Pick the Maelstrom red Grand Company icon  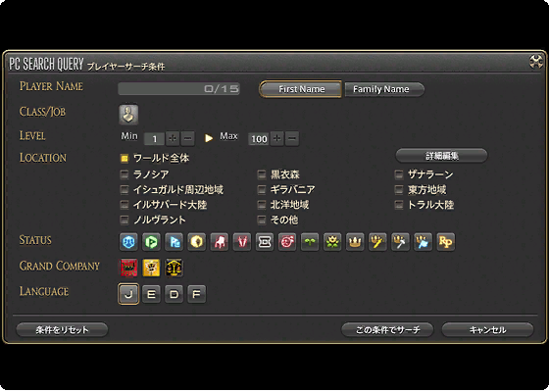[128, 268]
